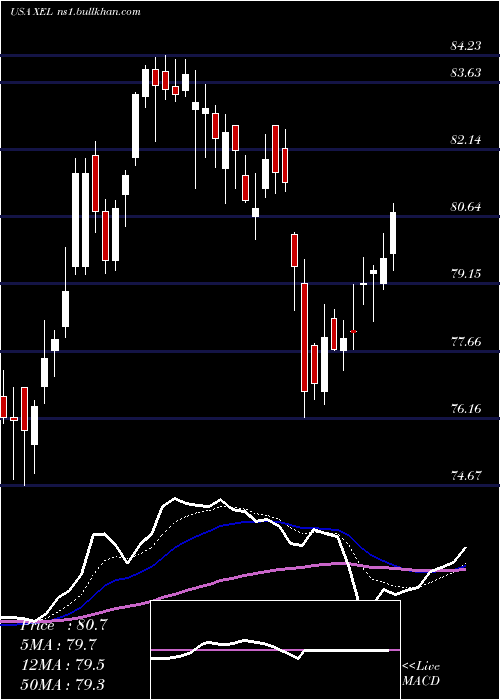Click the 84.23 price level label
The height and width of the screenshot is (700, 500).
[x=466, y=46]
